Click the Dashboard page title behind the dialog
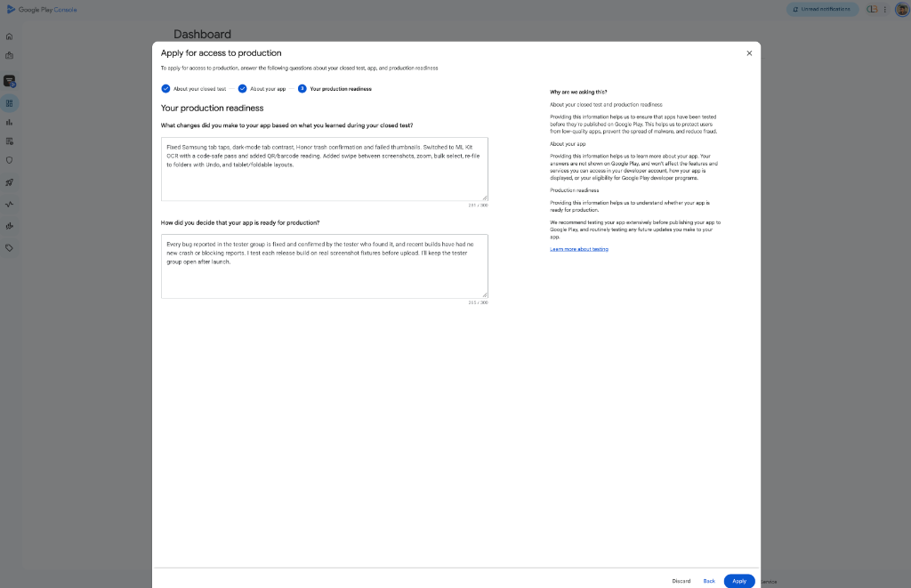Image resolution: width=911 pixels, height=588 pixels. tap(202, 35)
